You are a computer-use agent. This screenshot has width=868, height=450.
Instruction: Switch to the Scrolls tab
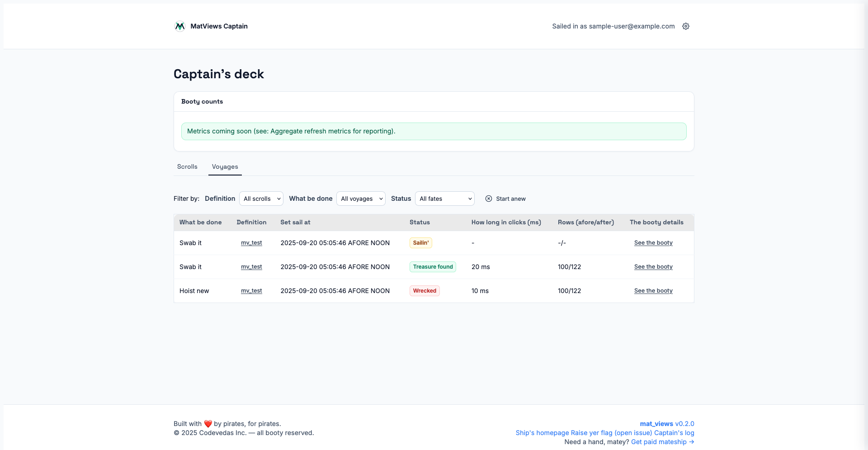tap(187, 167)
